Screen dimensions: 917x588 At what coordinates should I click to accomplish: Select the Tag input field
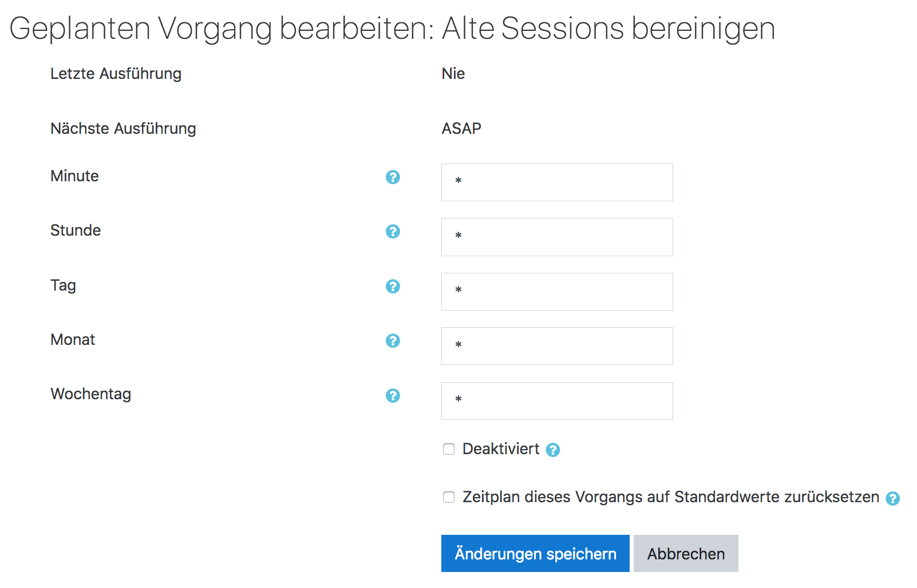pos(557,292)
